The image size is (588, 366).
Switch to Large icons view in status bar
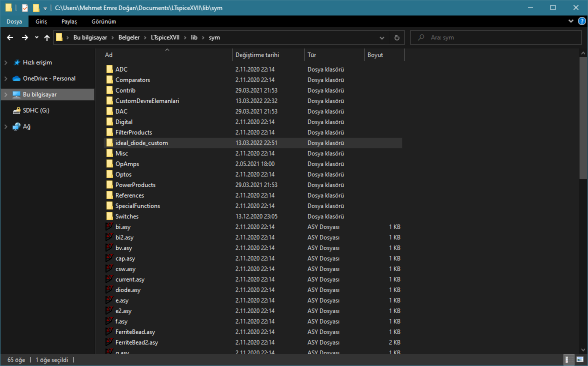[580, 360]
